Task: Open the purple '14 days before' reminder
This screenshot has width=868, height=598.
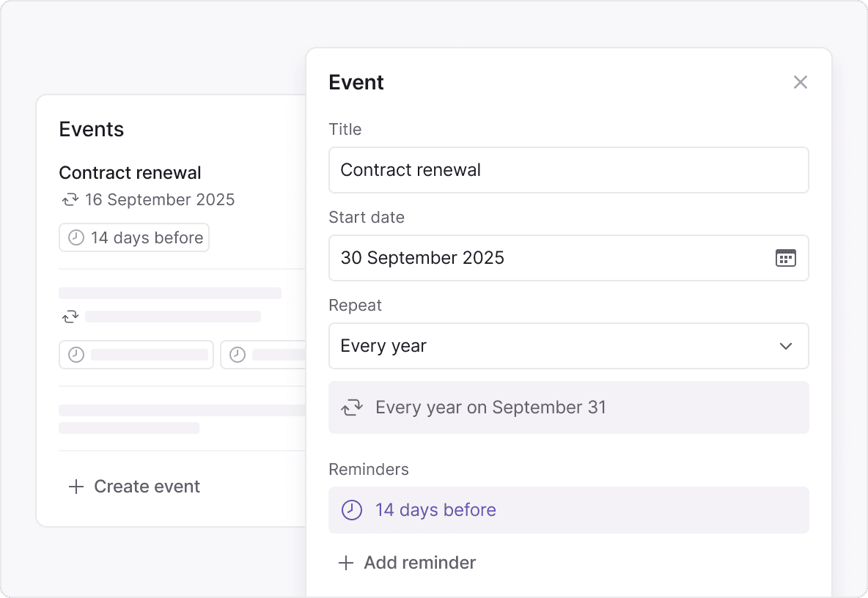Action: (x=435, y=510)
